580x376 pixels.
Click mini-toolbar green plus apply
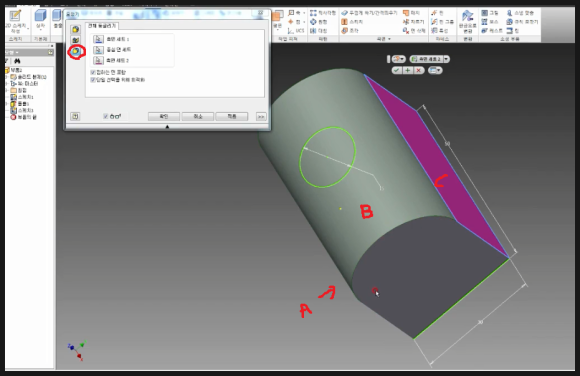click(408, 70)
